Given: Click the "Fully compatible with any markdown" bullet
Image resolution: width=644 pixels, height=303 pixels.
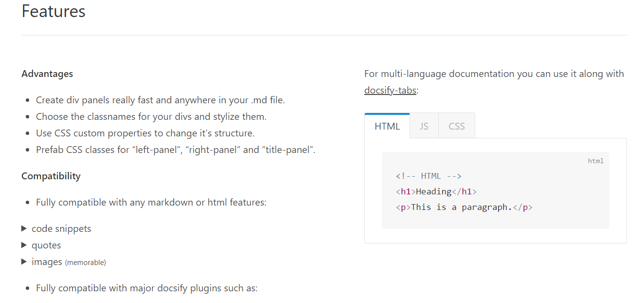Looking at the screenshot, I should (x=151, y=202).
